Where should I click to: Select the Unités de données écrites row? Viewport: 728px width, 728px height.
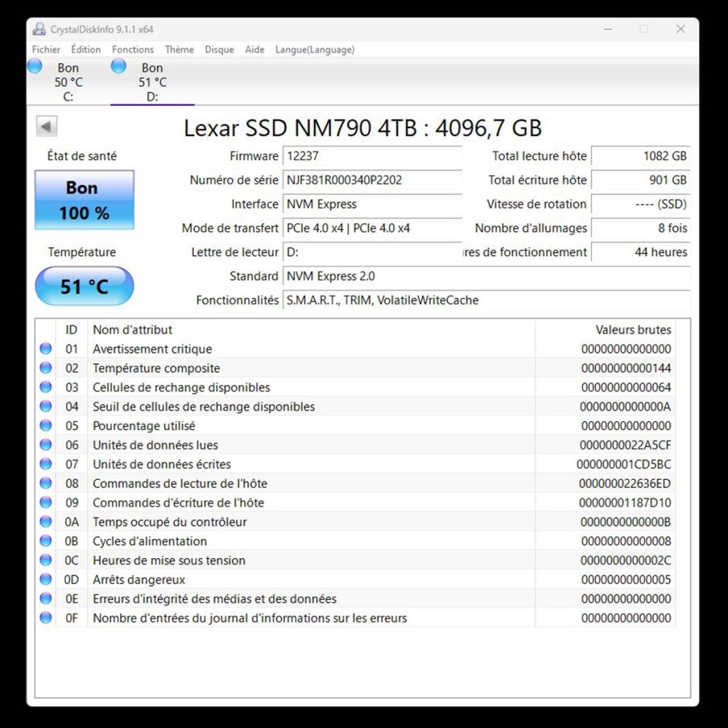click(355, 464)
